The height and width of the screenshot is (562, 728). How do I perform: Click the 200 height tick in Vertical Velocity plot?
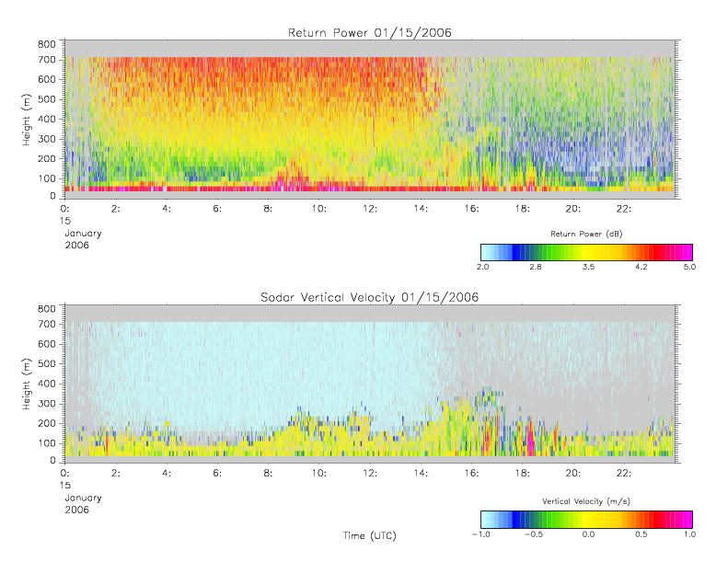(46, 423)
